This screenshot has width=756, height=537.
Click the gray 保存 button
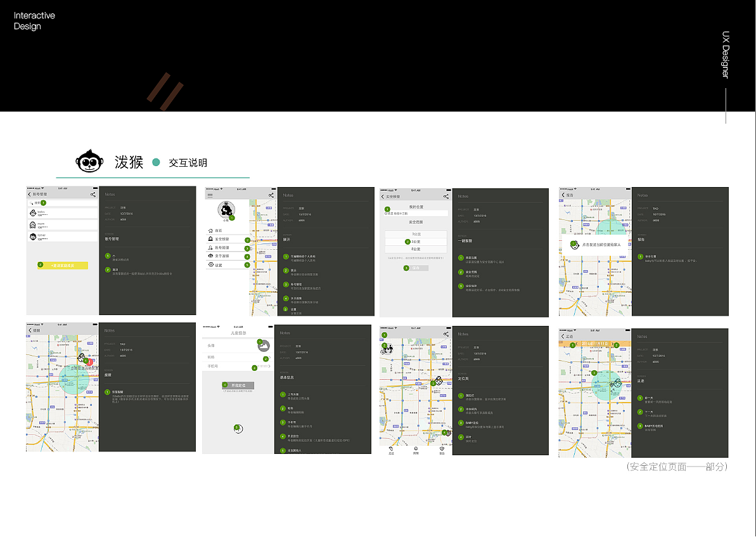click(416, 268)
